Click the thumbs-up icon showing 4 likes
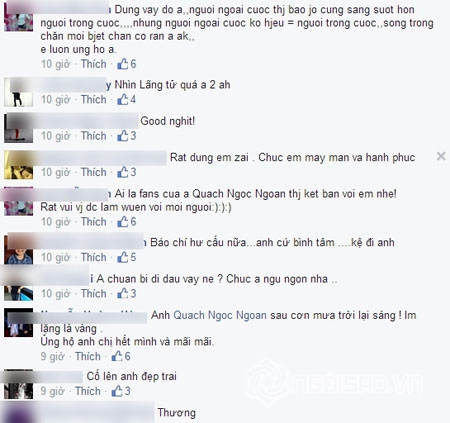 coord(123,99)
